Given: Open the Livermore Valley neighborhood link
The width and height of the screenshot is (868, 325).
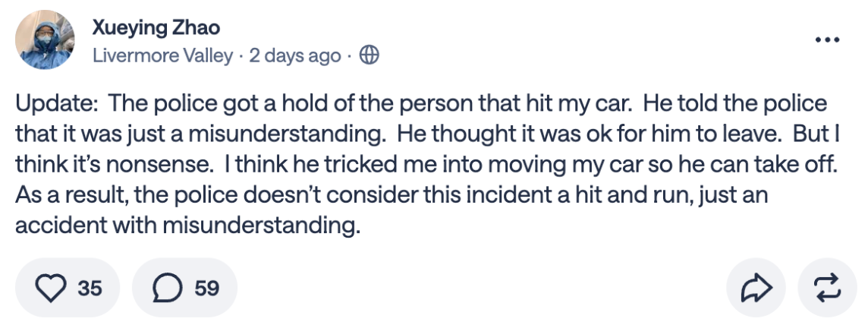Looking at the screenshot, I should tap(162, 55).
